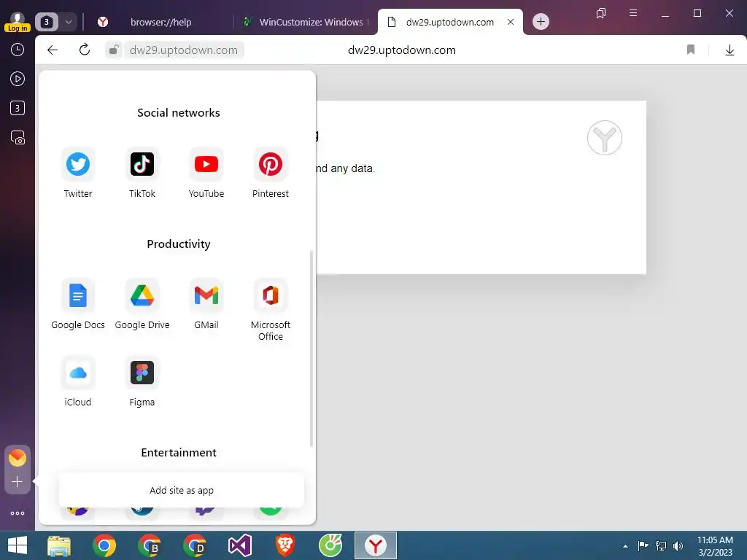Viewport: 747px width, 560px height.
Task: Open the media player sidebar icon
Action: pos(18,79)
